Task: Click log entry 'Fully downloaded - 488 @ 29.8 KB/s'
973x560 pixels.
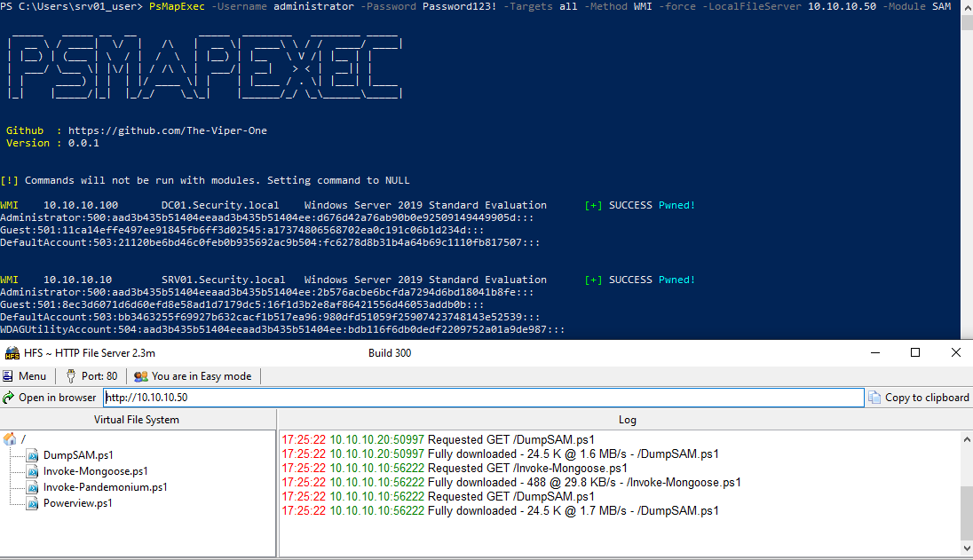Action: (511, 483)
